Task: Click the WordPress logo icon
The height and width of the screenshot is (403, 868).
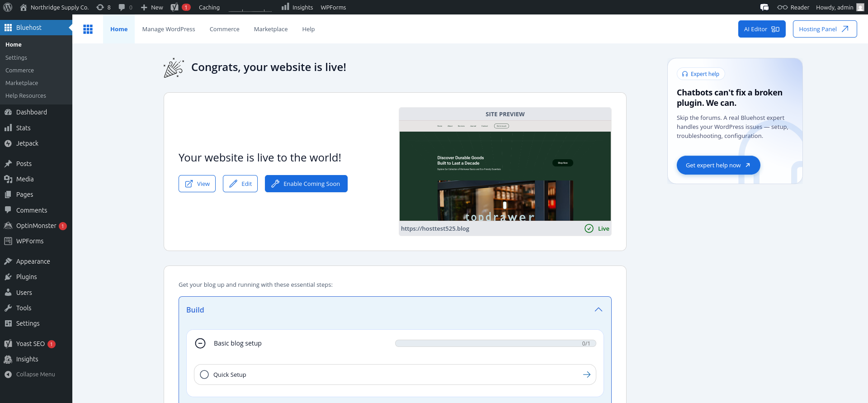Action: coord(8,7)
